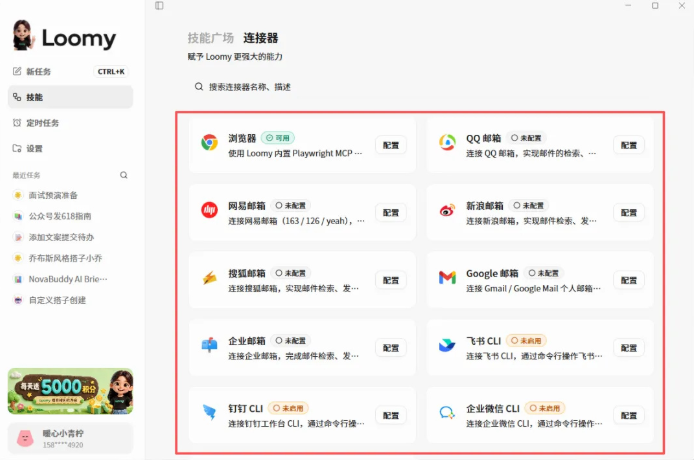694x460 pixels.
Task: Click 配置 for 搜狐邮箱
Action: pyautogui.click(x=391, y=280)
